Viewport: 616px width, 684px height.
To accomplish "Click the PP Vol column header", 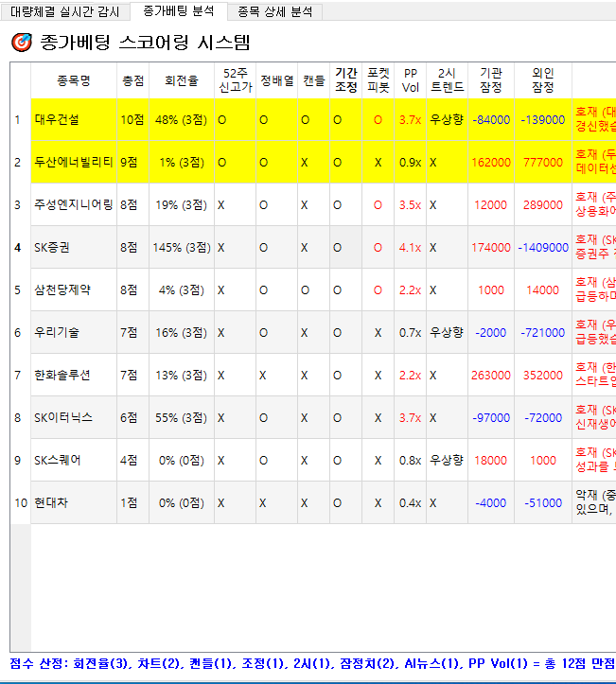I will [410, 80].
